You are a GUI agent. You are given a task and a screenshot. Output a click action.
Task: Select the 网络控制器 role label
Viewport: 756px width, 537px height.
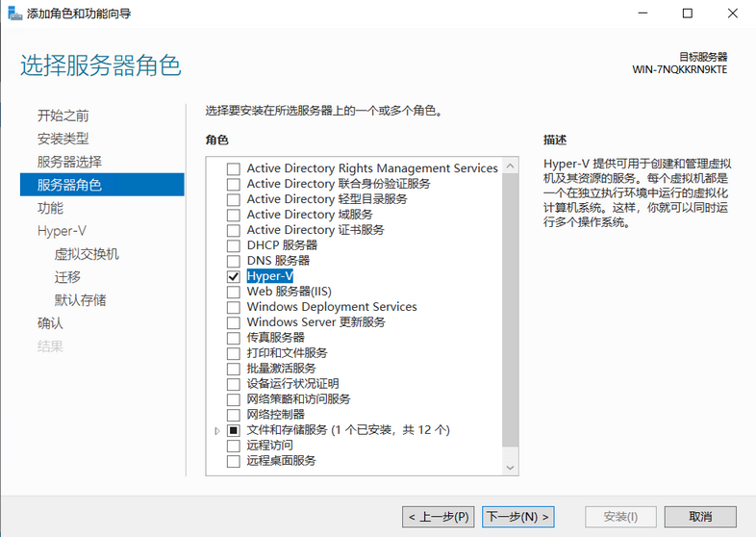coord(275,415)
